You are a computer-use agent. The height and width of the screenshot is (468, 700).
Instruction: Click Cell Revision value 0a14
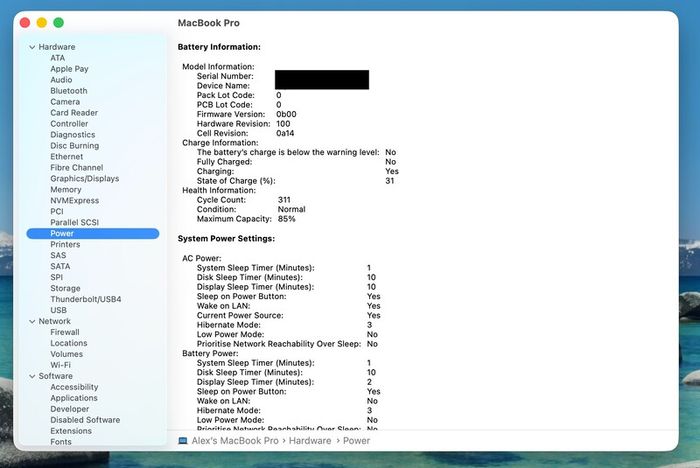285,133
